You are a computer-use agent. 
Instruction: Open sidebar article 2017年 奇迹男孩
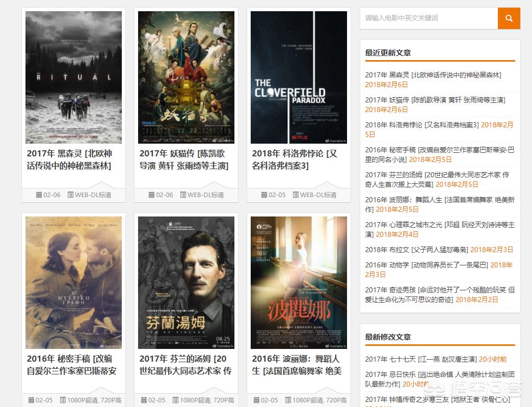440,295
